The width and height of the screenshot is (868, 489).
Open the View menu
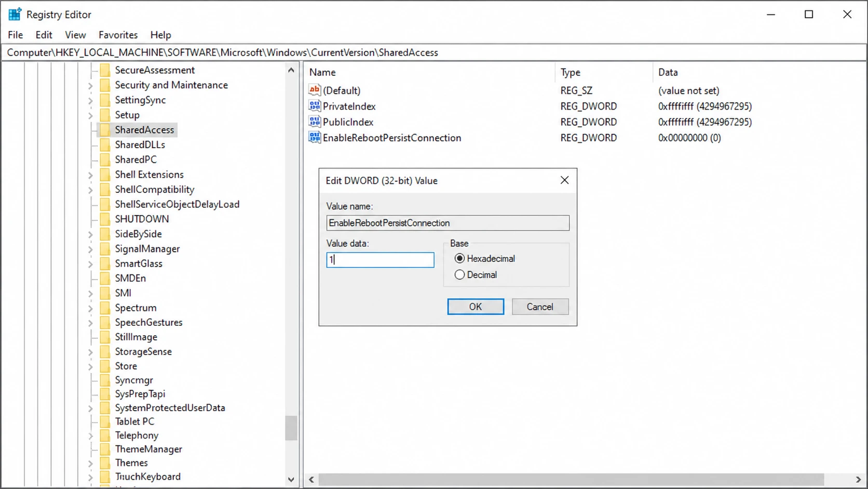(x=75, y=35)
